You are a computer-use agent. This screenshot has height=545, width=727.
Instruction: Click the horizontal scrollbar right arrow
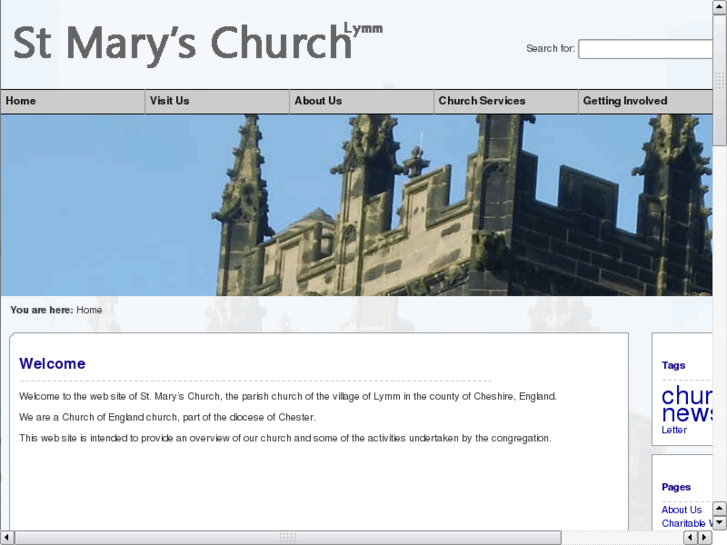point(705,538)
